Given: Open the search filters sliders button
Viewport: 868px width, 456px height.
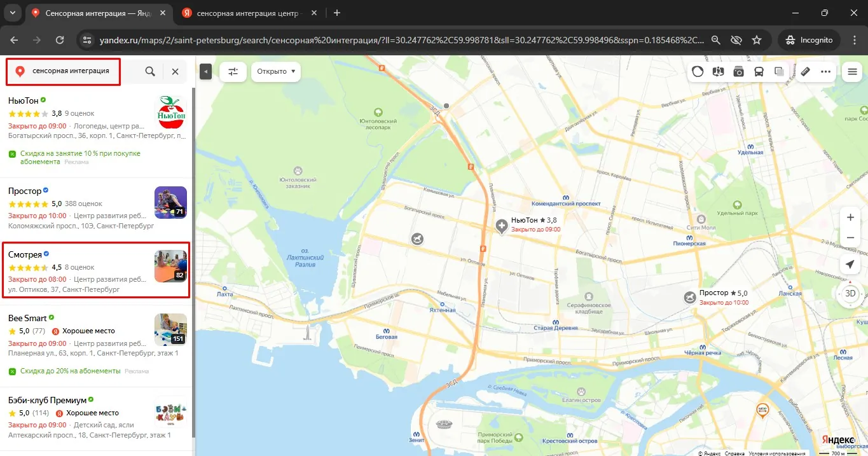Looking at the screenshot, I should (x=233, y=72).
